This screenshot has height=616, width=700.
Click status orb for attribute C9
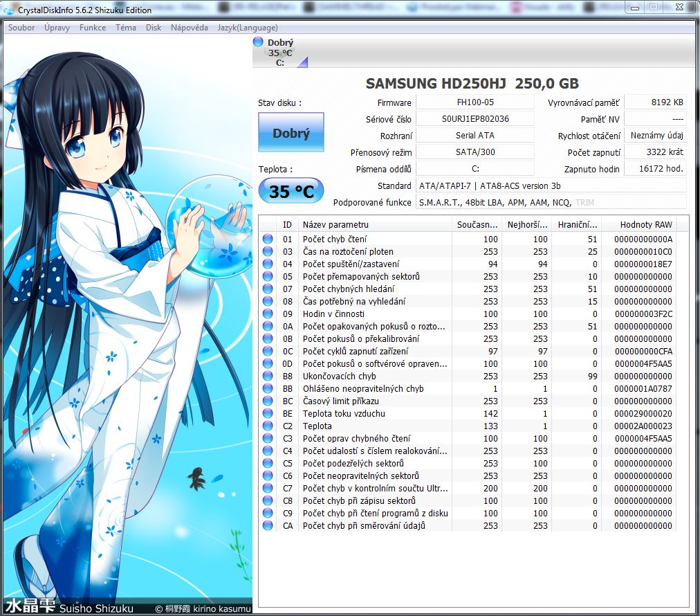pyautogui.click(x=268, y=514)
